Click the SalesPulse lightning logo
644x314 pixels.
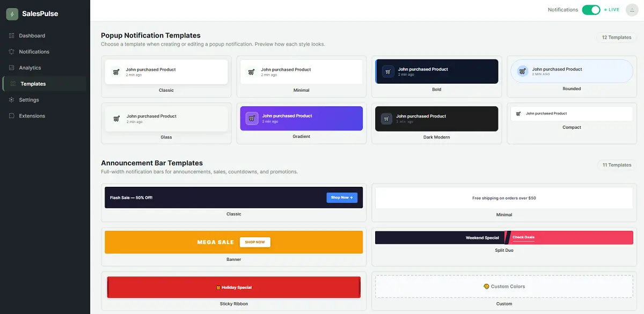11,13
